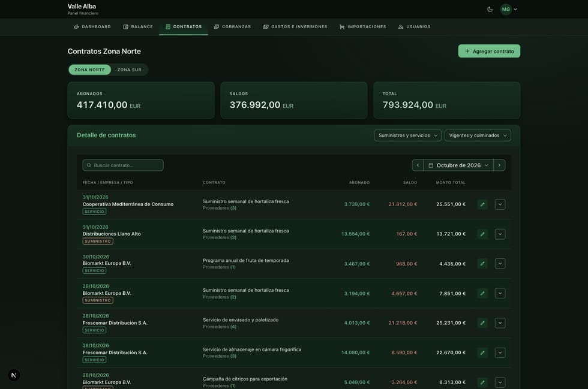Click abonado value 14.080,00 €
The height and width of the screenshot is (389, 588).
click(x=355, y=352)
